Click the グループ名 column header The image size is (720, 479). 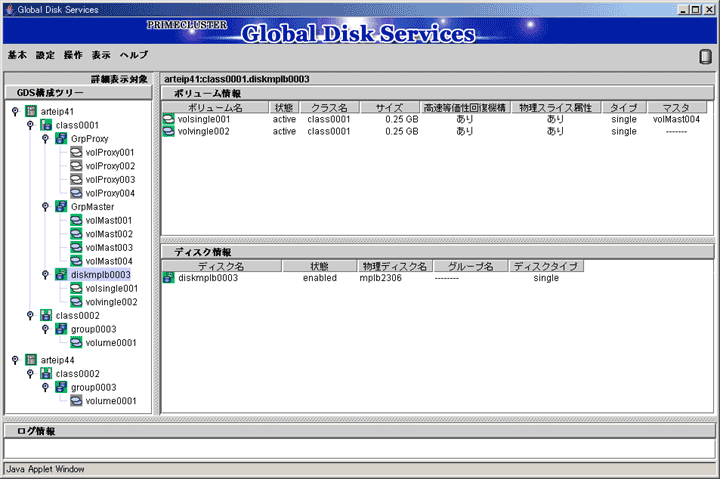pos(471,266)
